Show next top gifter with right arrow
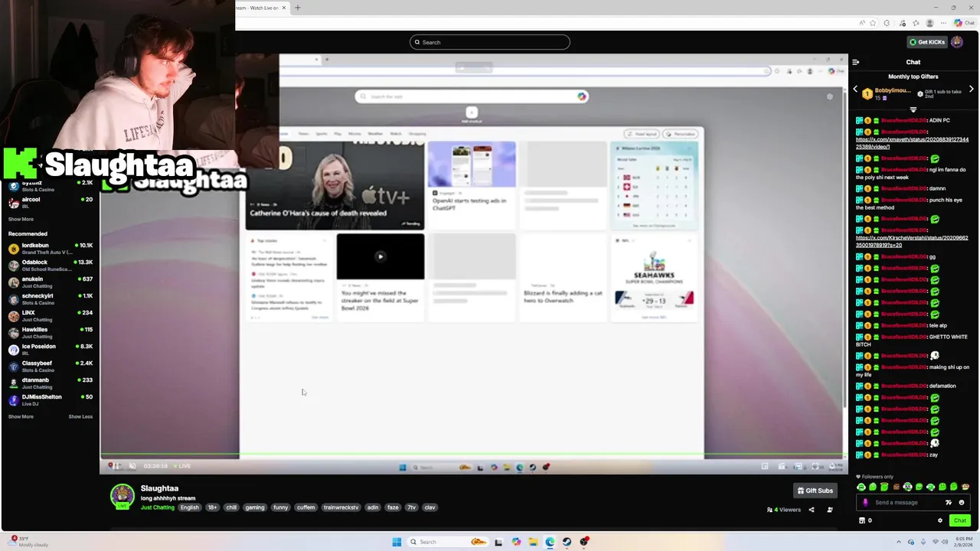 coord(972,90)
